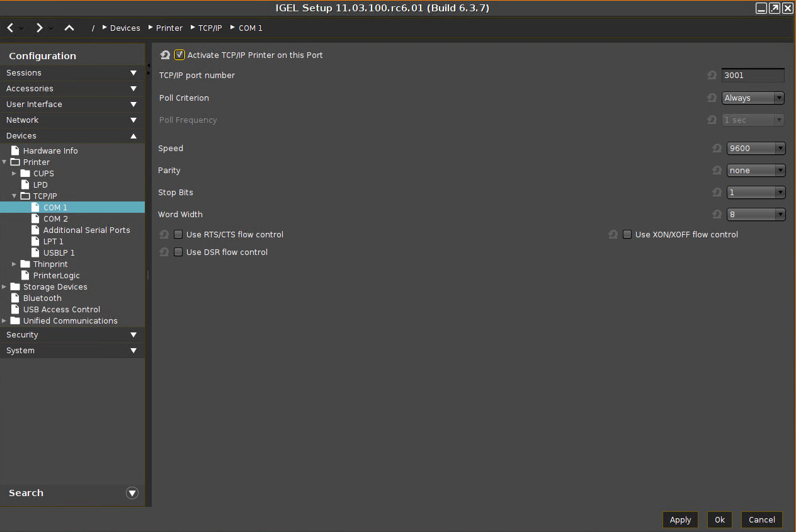Click inside the TCP/IP port number field
796x532 pixels.
753,75
